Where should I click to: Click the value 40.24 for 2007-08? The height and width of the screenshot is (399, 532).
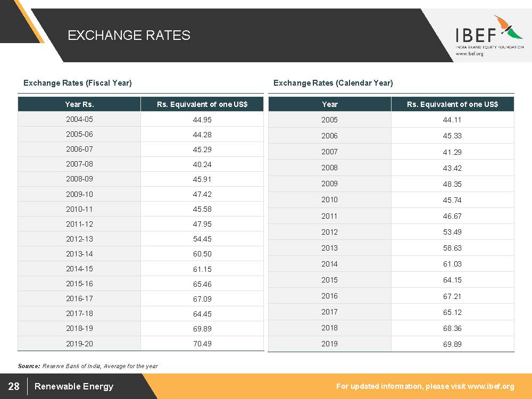tap(202, 164)
